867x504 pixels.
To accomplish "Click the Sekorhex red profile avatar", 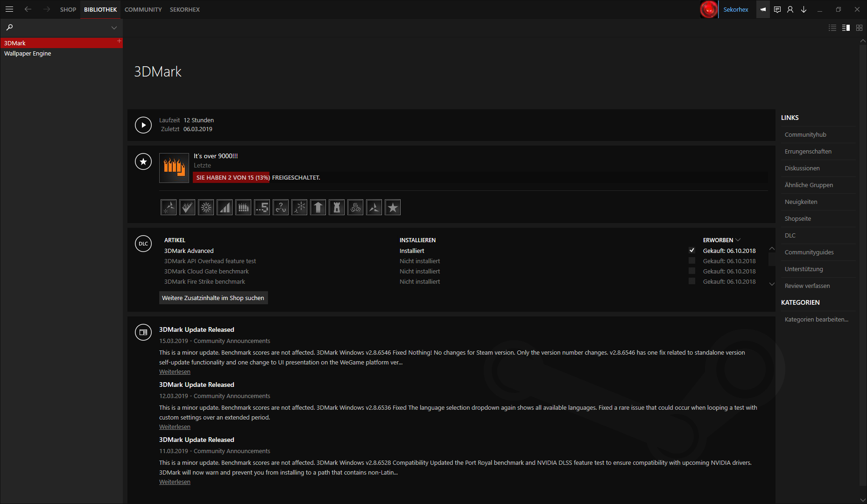I will [x=709, y=9].
